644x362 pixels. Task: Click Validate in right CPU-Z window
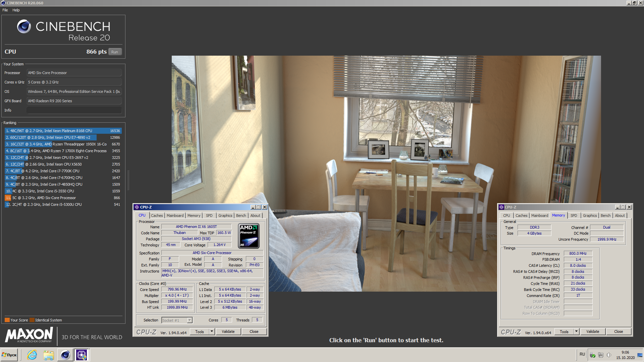[x=593, y=331]
